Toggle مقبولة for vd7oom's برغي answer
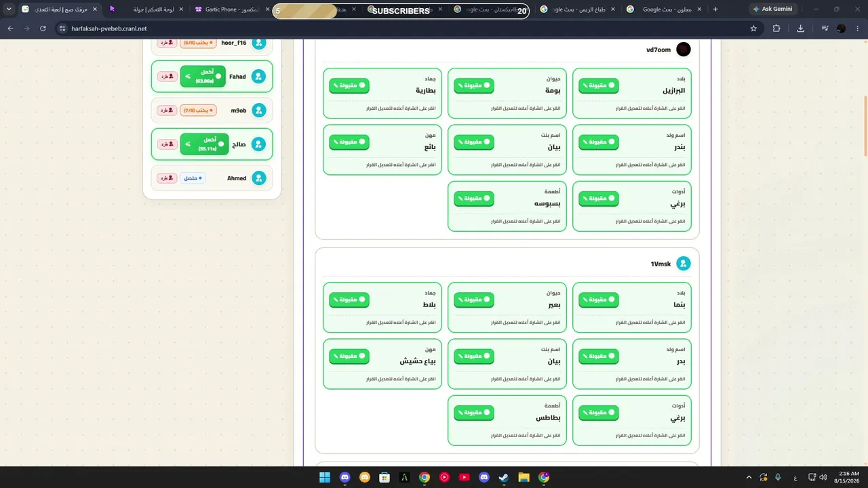This screenshot has width=868, height=488. tap(599, 198)
